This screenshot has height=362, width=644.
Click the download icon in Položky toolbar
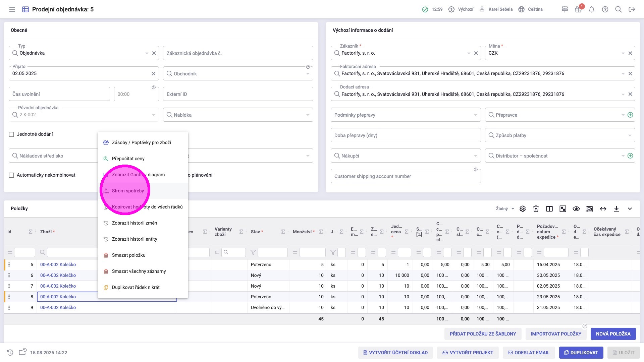pyautogui.click(x=616, y=209)
